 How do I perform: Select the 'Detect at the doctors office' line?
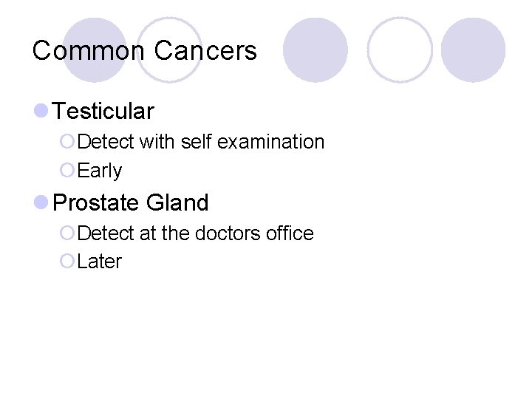[195, 233]
